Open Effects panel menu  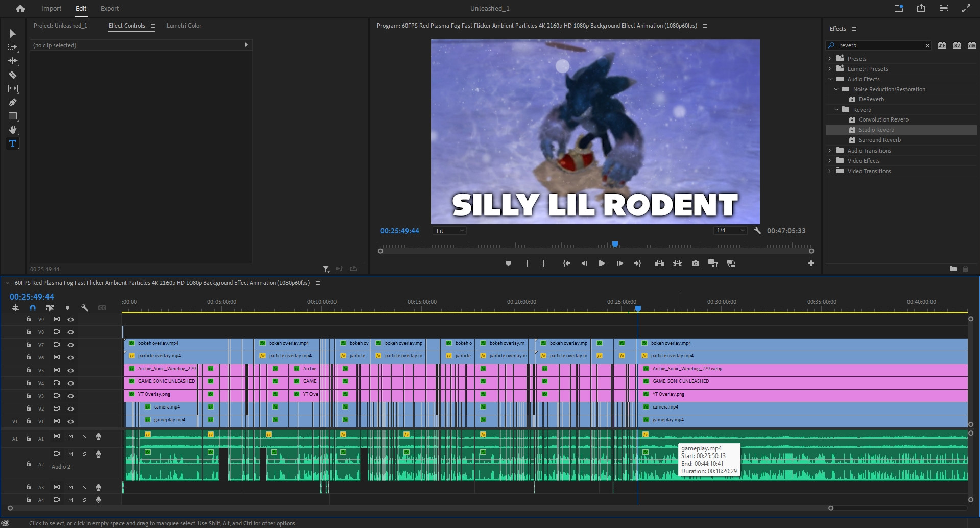pos(854,29)
